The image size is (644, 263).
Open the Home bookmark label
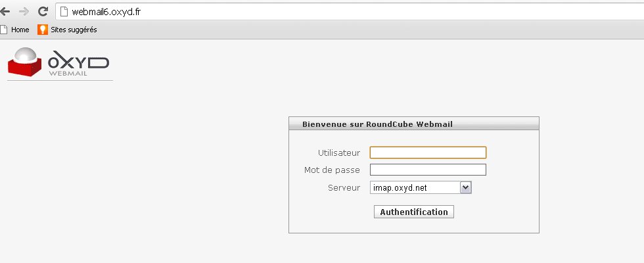point(20,30)
